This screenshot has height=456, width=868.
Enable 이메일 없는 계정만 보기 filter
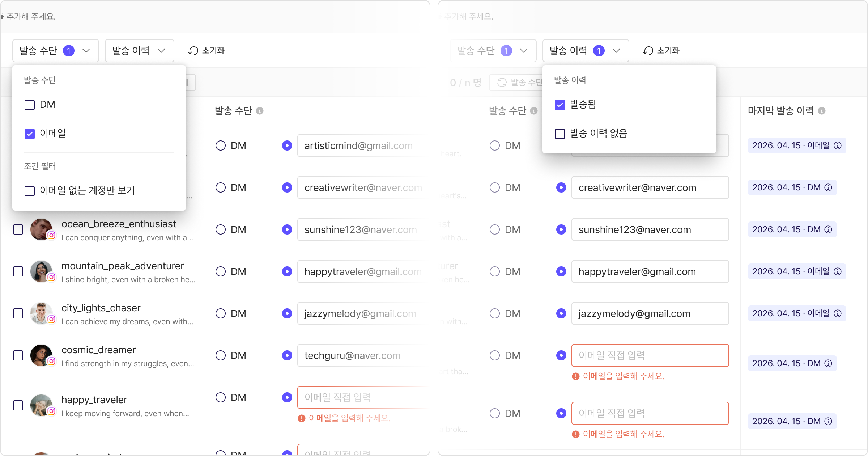[x=30, y=191]
